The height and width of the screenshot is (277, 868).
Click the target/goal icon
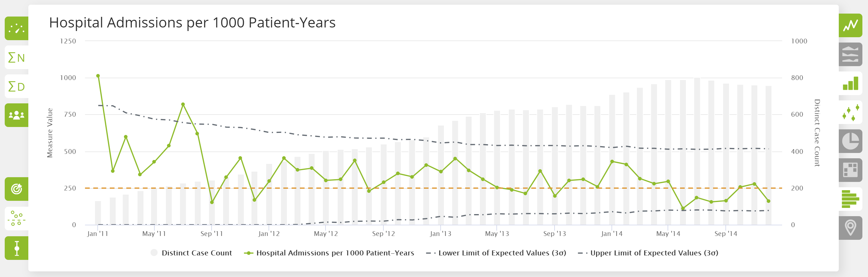pyautogui.click(x=16, y=189)
